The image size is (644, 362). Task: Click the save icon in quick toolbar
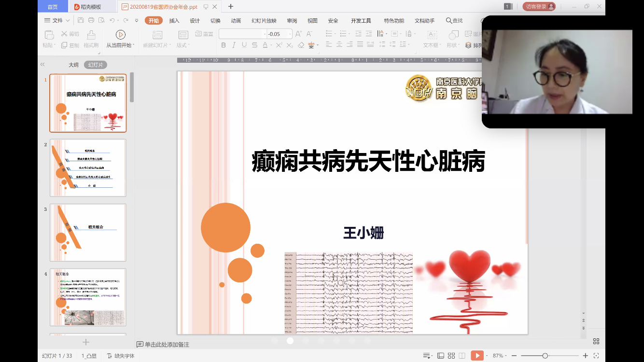coord(81,20)
